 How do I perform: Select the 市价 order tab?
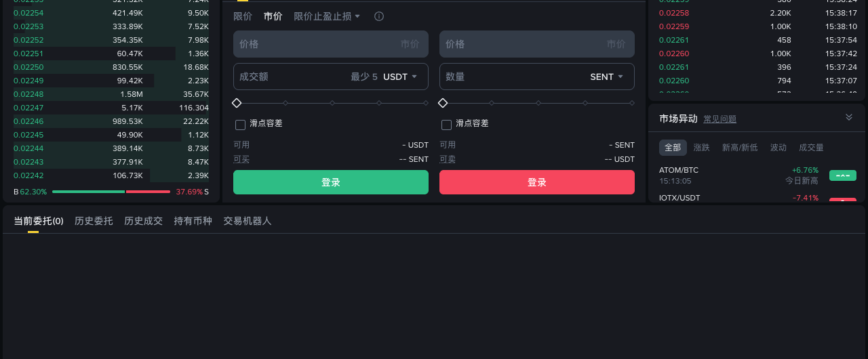pyautogui.click(x=273, y=16)
